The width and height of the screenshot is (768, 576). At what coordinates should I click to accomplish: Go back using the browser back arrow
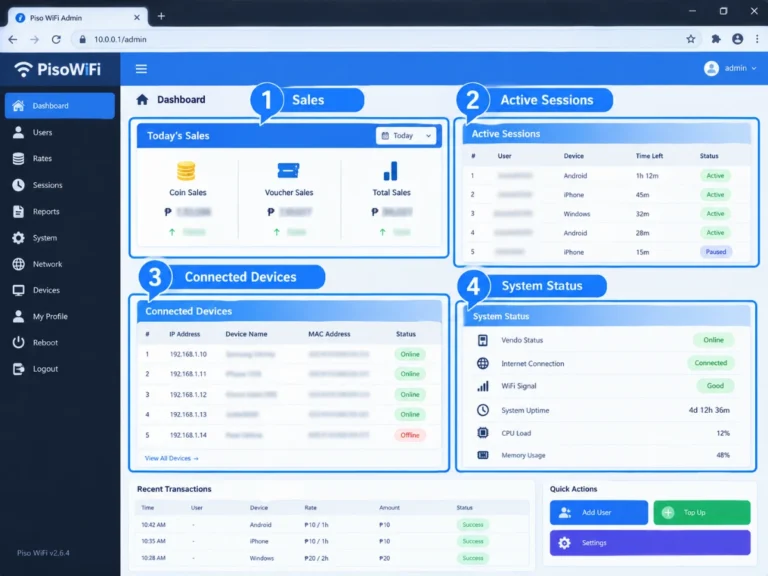[x=13, y=39]
